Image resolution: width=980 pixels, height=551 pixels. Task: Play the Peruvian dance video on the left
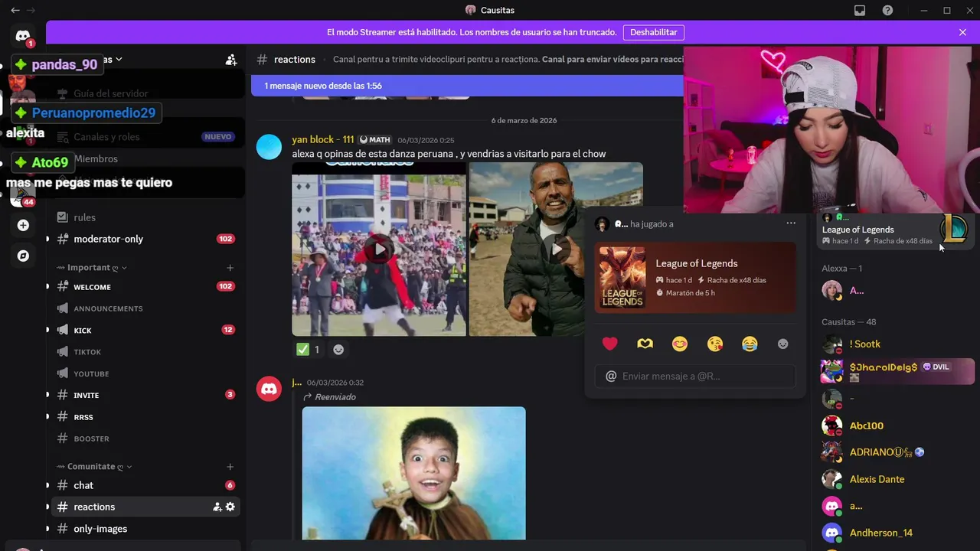point(379,249)
